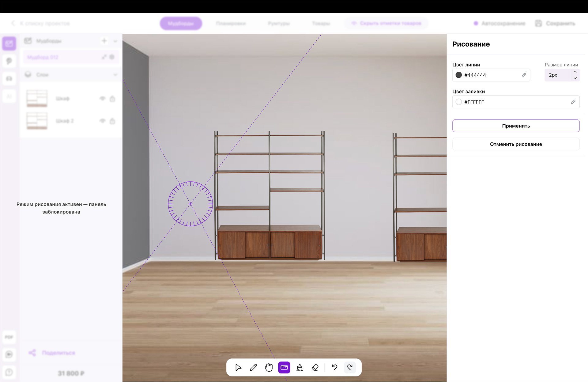Choose the eraser tool
Image resolution: width=588 pixels, height=382 pixels.
point(315,367)
